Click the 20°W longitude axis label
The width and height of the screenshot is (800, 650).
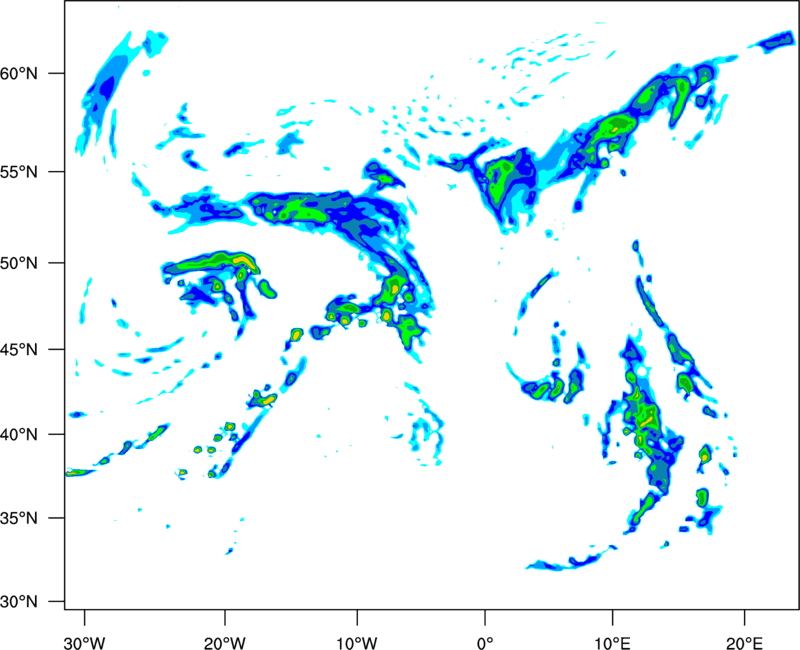click(x=224, y=643)
